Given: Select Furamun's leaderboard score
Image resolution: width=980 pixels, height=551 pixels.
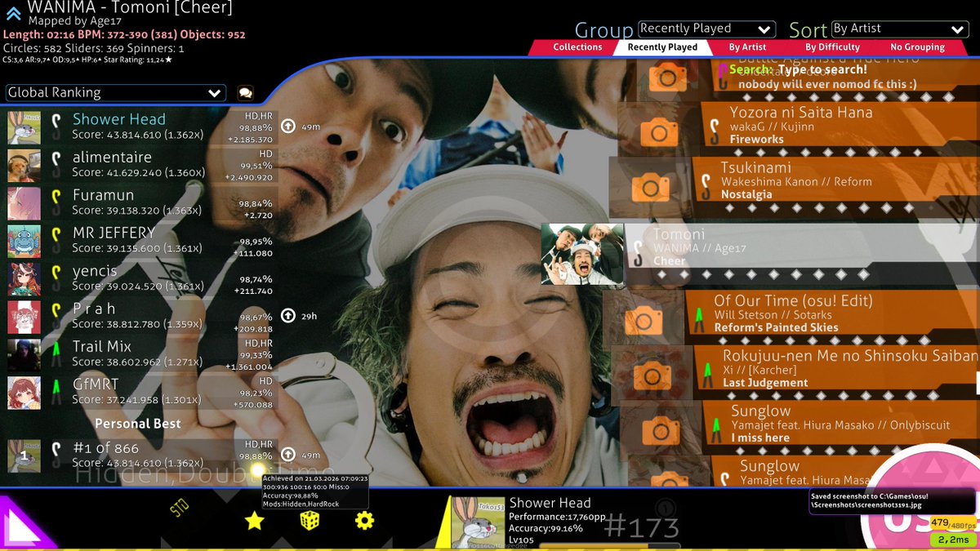Looking at the screenshot, I should click(140, 203).
